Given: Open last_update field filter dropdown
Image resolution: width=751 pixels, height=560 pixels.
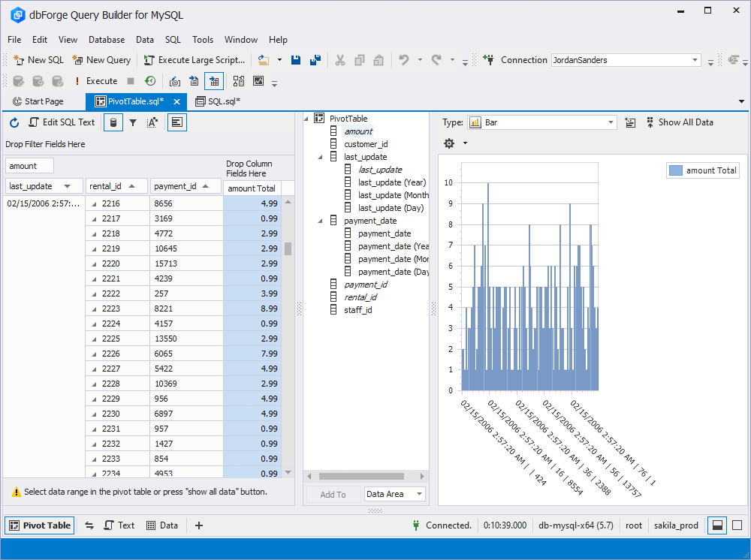Looking at the screenshot, I should click(x=67, y=186).
